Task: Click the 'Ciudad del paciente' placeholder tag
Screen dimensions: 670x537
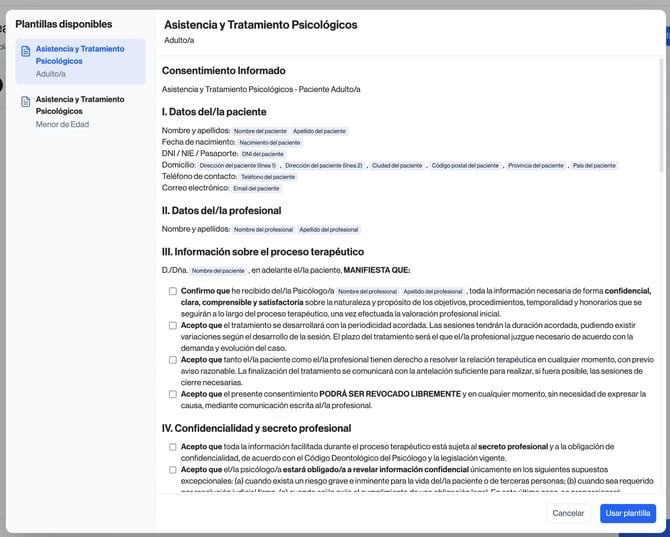Action: click(x=397, y=165)
